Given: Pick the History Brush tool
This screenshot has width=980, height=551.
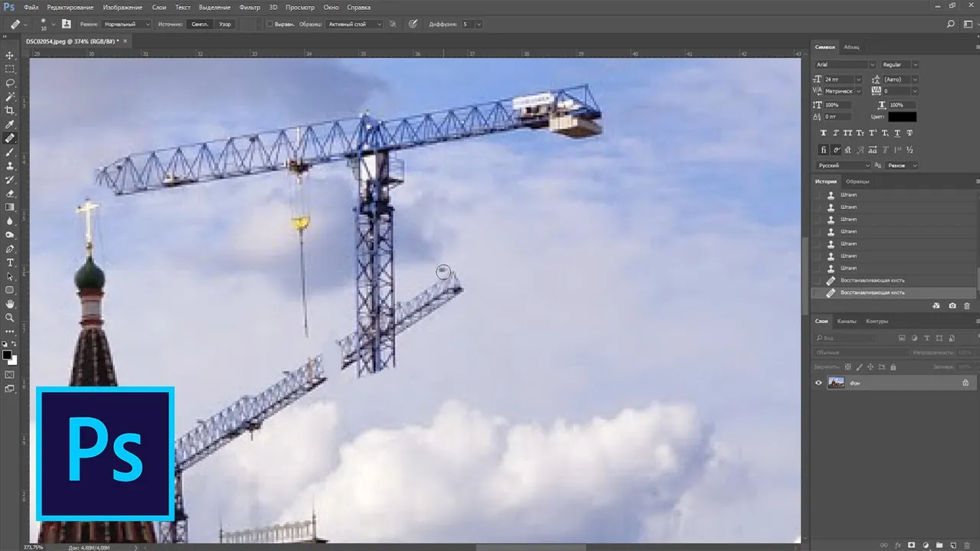Looking at the screenshot, I should (10, 180).
